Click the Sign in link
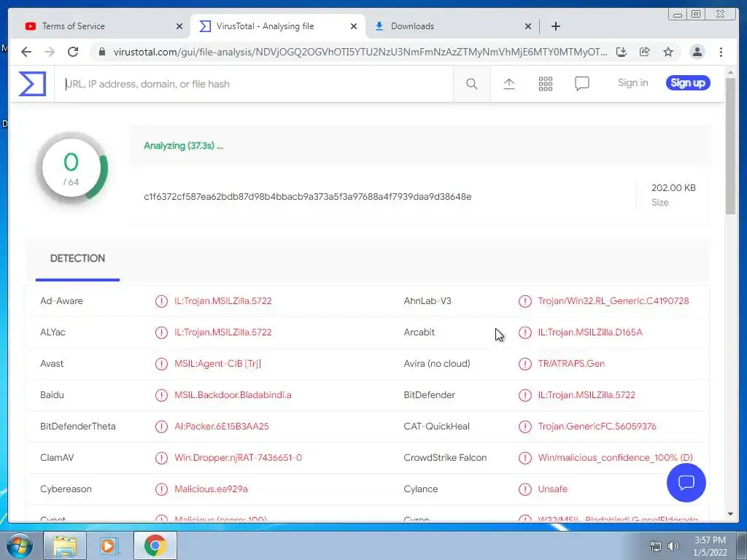 632,83
